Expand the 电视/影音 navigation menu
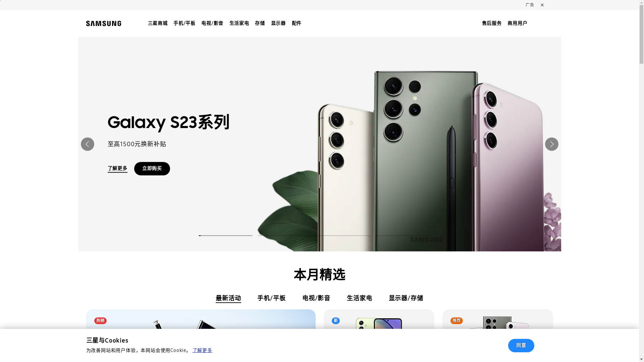The height and width of the screenshot is (362, 644). coord(212,23)
